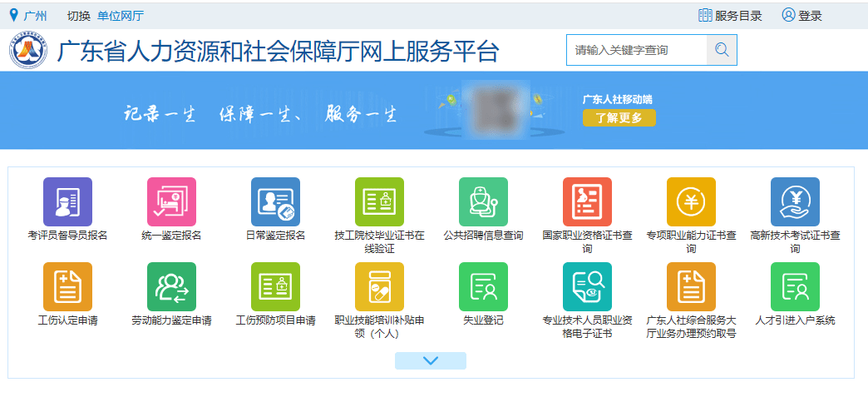The width and height of the screenshot is (868, 407).
Task: Open 考评员督导员报名 icon
Action: [x=67, y=202]
